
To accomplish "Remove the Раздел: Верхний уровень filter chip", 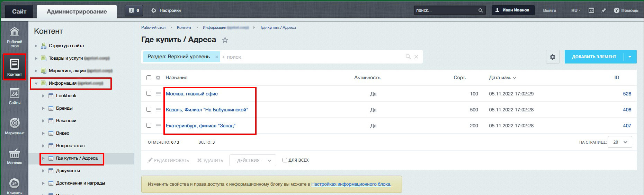I will point(217,57).
